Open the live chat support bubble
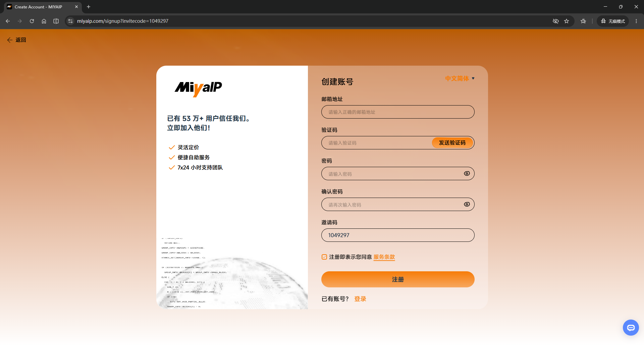This screenshot has width=644, height=345. point(631,327)
